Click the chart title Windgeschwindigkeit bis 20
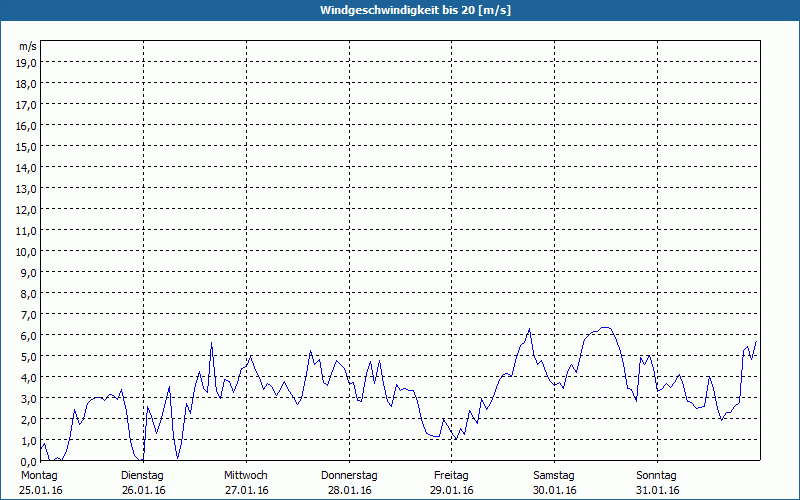Screen dimensions: 800x500 [400, 10]
